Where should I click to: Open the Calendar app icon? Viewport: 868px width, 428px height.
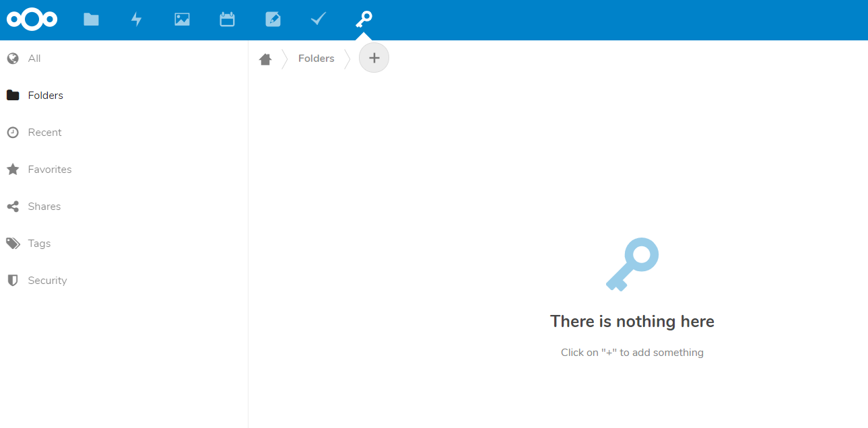(228, 20)
